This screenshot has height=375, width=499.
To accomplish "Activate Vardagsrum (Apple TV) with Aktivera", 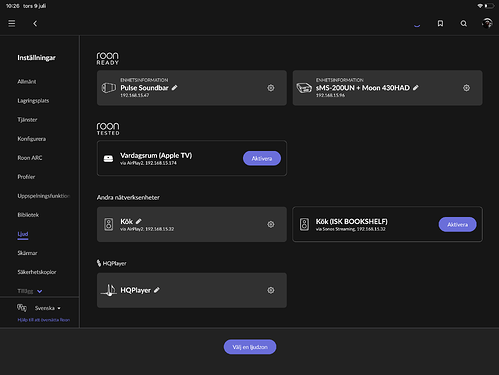I will (262, 158).
